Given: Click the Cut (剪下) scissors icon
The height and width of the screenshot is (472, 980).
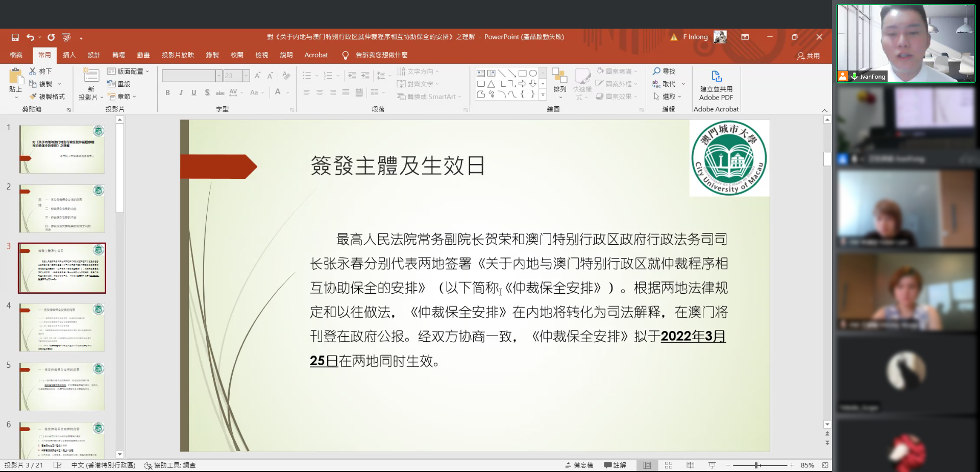Looking at the screenshot, I should 33,72.
